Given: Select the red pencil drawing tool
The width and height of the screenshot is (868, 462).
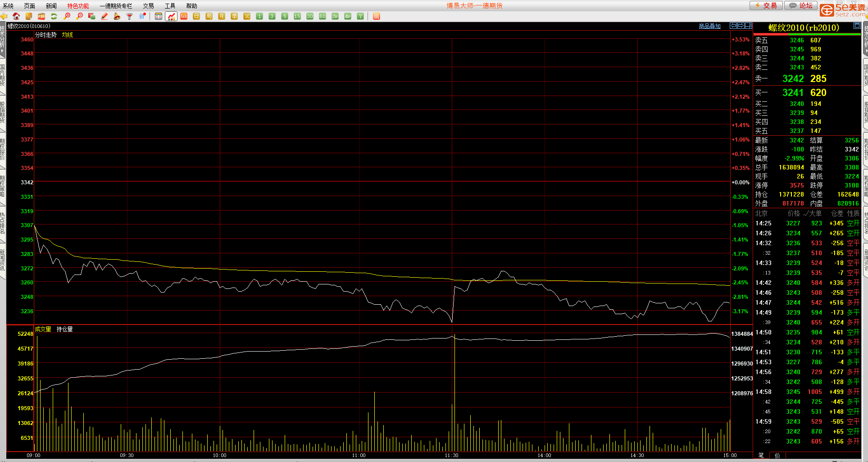Looking at the screenshot, I should click(x=105, y=16).
